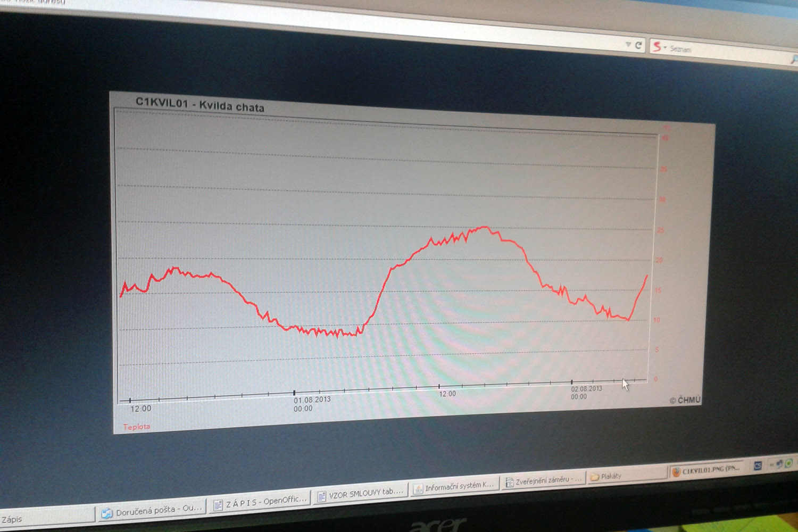The width and height of the screenshot is (798, 532).
Task: Click the red Seznam search engine icon
Action: pyautogui.click(x=657, y=47)
